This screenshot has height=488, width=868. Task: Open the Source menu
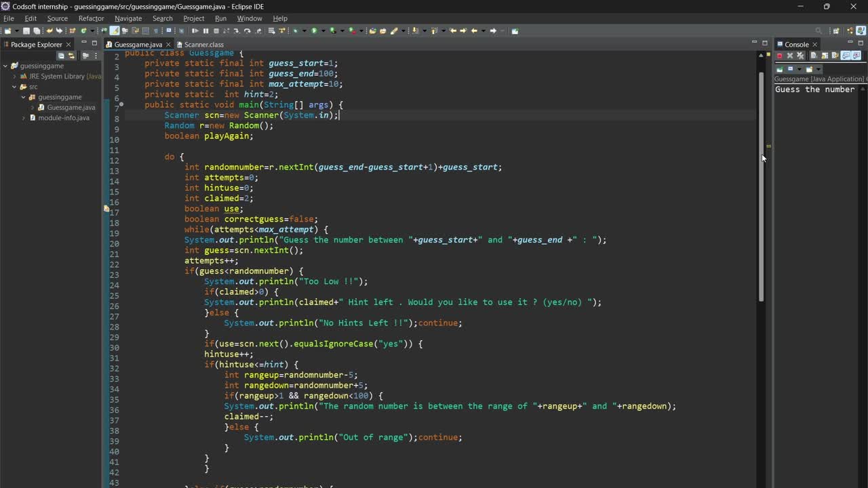tap(57, 18)
